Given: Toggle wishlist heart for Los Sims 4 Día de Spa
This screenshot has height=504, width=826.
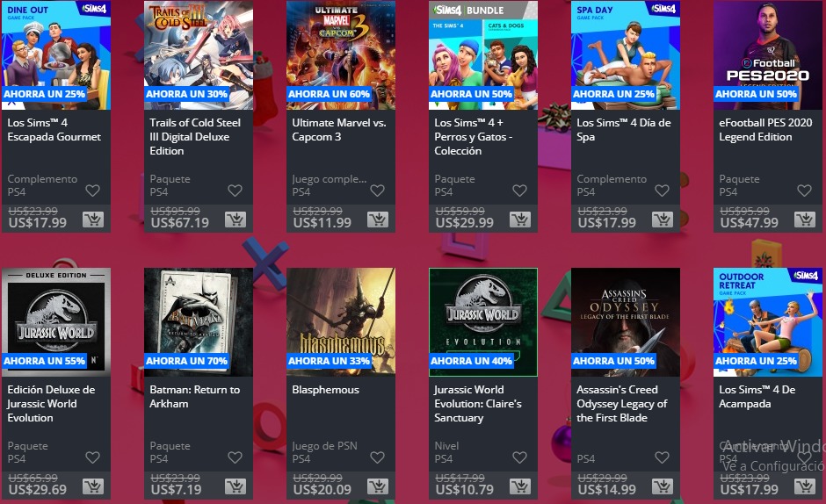Looking at the screenshot, I should pos(663,191).
